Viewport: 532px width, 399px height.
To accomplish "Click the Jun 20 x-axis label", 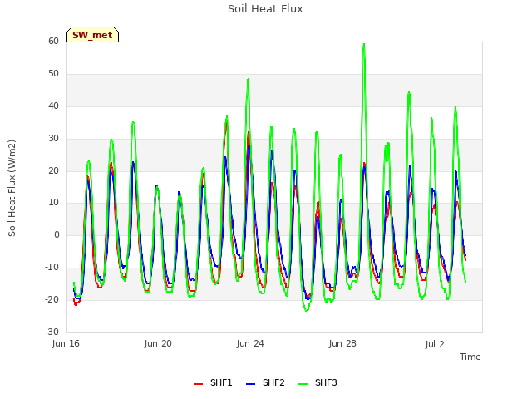I will point(158,343).
